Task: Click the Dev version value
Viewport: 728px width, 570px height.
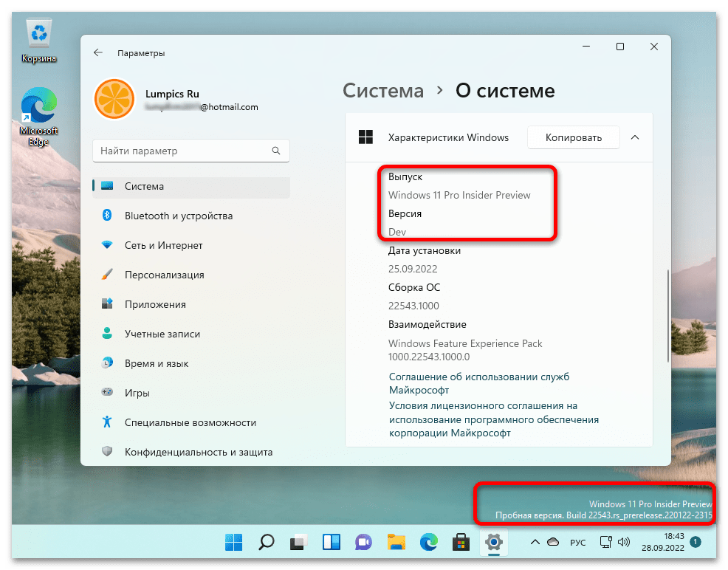Action: tap(397, 232)
